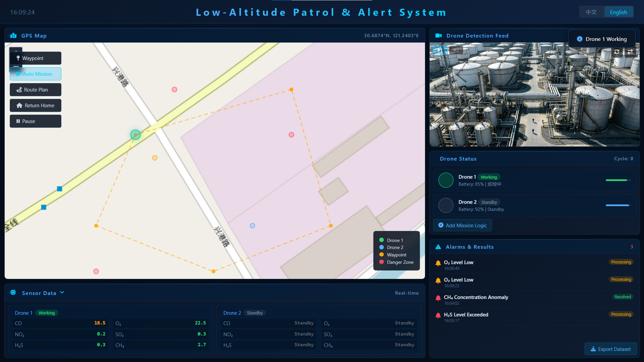
Task: Click Drone 1 CO value 18.5
Action: (x=100, y=323)
